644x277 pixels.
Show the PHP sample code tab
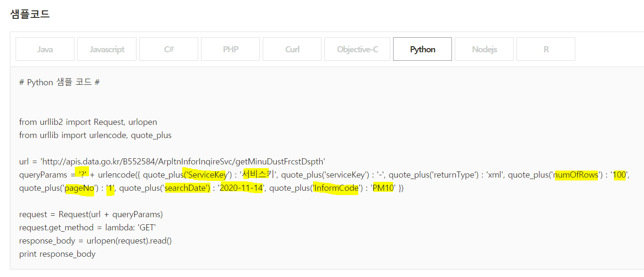point(230,49)
